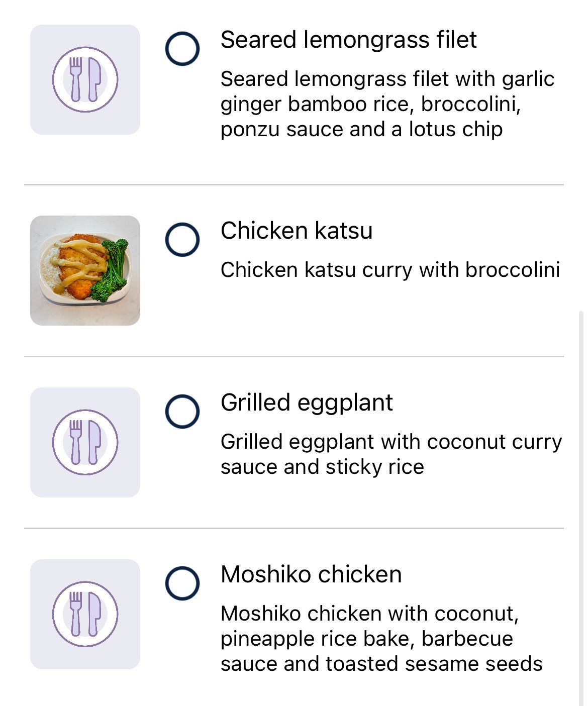This screenshot has height=706, width=588.
Task: Open the Chicken katsu dish photo
Action: coord(85,270)
